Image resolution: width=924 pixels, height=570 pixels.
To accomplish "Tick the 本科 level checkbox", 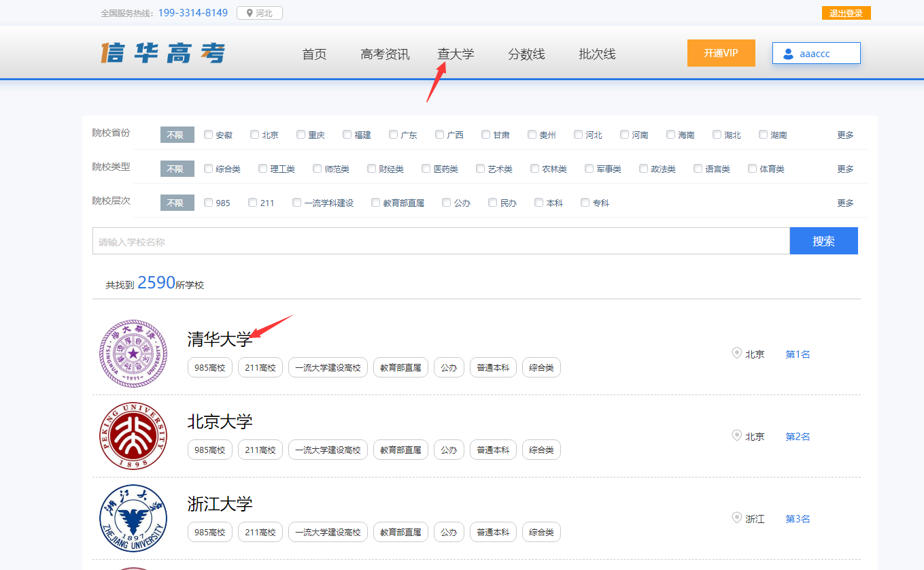I will [539, 203].
